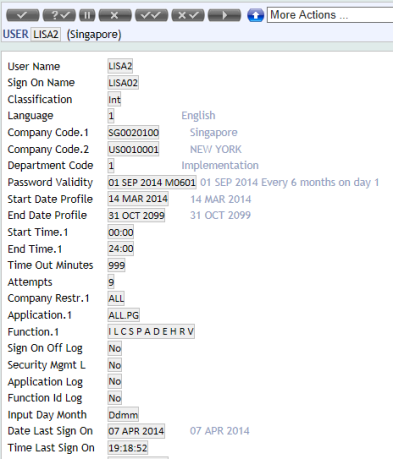393x459 pixels.
Task: Click Start Date Profile field 14 MAR 2014
Action: pos(138,199)
